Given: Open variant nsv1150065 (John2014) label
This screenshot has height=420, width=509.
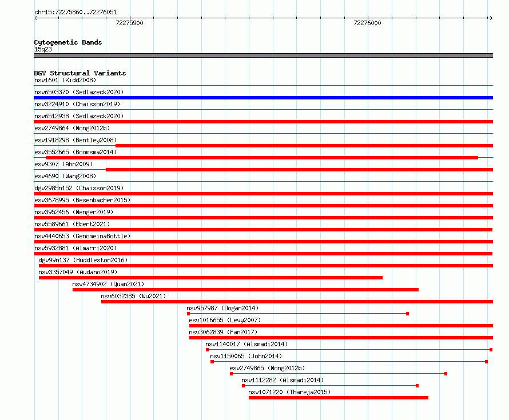Looking at the screenshot, I should click(x=246, y=356).
